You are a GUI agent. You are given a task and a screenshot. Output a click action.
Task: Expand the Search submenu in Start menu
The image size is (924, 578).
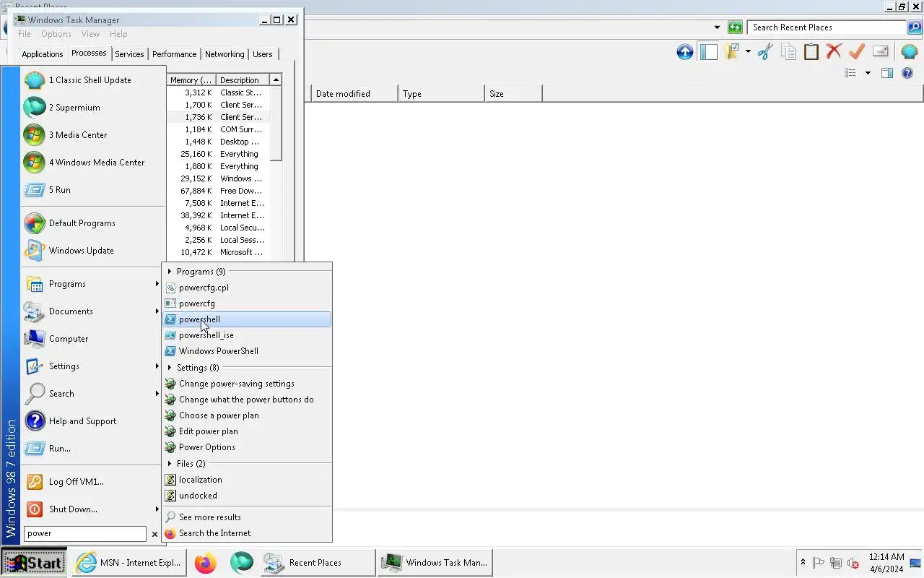93,394
